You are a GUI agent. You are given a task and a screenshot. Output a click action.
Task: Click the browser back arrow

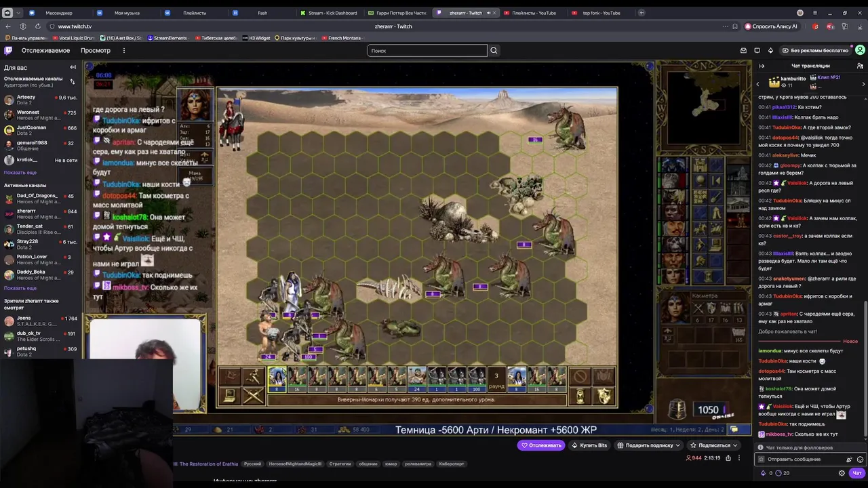click(8, 26)
